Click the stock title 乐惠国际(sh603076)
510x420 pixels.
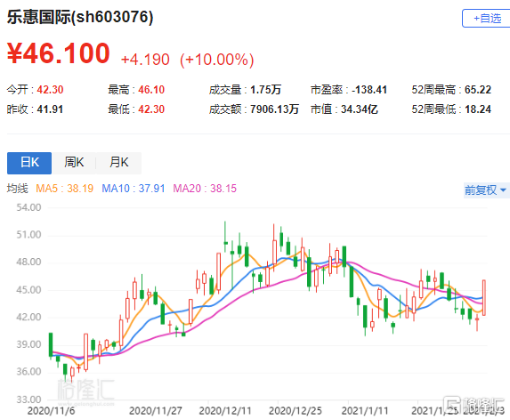tap(80, 17)
